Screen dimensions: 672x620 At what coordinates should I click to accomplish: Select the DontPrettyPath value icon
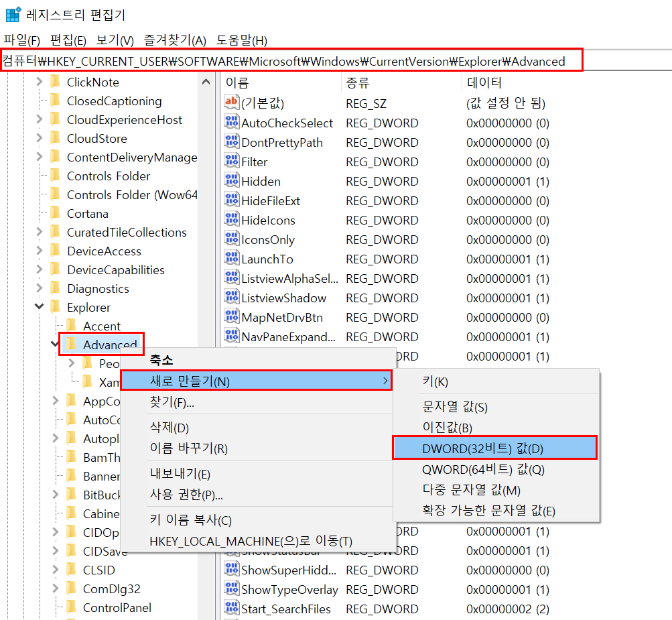click(x=231, y=141)
